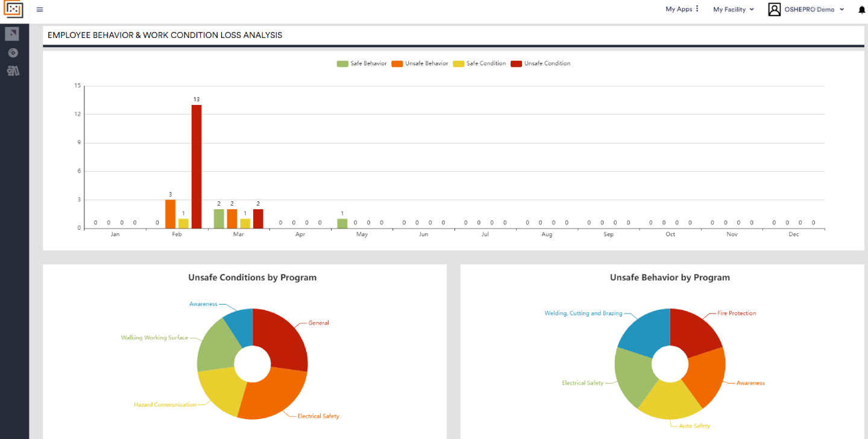Toggle the Safe Condition legend series

tap(479, 63)
